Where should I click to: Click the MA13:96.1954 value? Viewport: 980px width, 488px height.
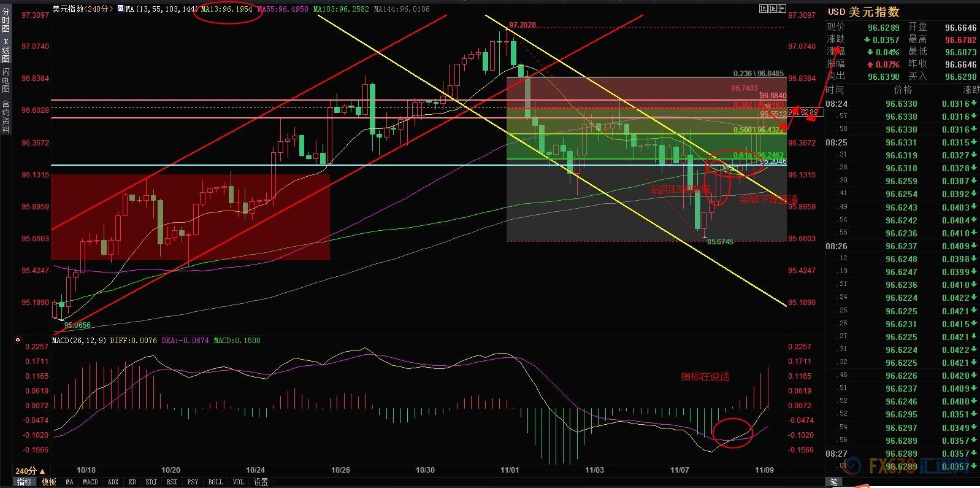pos(227,9)
